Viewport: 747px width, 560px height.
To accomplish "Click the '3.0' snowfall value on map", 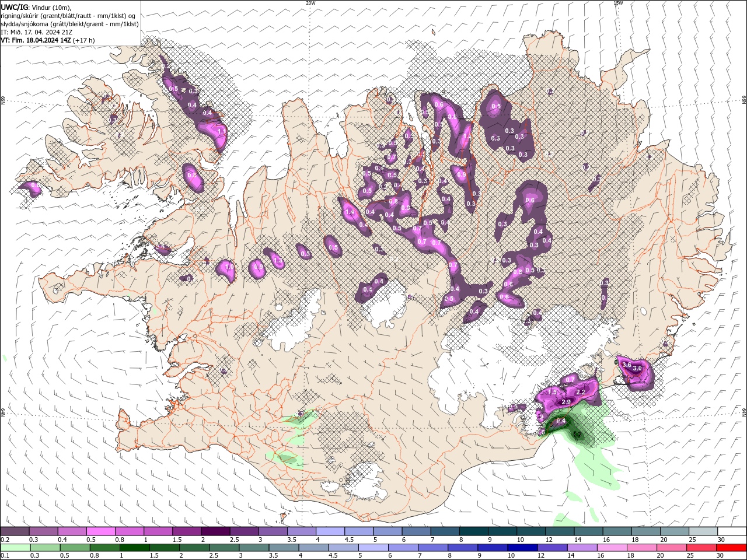I will (x=637, y=368).
